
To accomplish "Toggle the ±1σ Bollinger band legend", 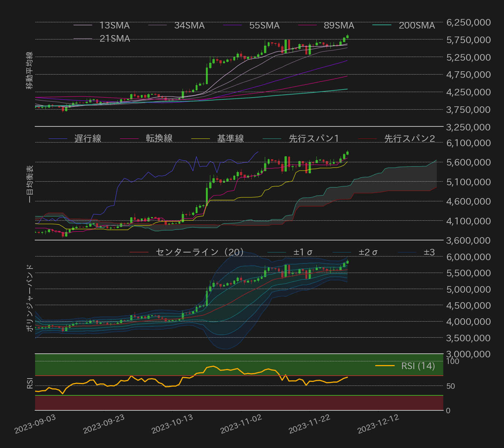I will 303,253.
